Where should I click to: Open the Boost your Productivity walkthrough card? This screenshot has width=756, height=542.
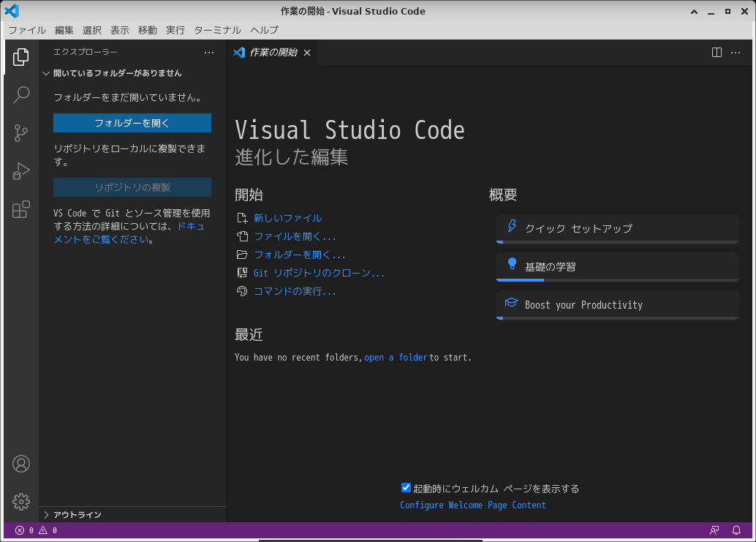tap(617, 305)
